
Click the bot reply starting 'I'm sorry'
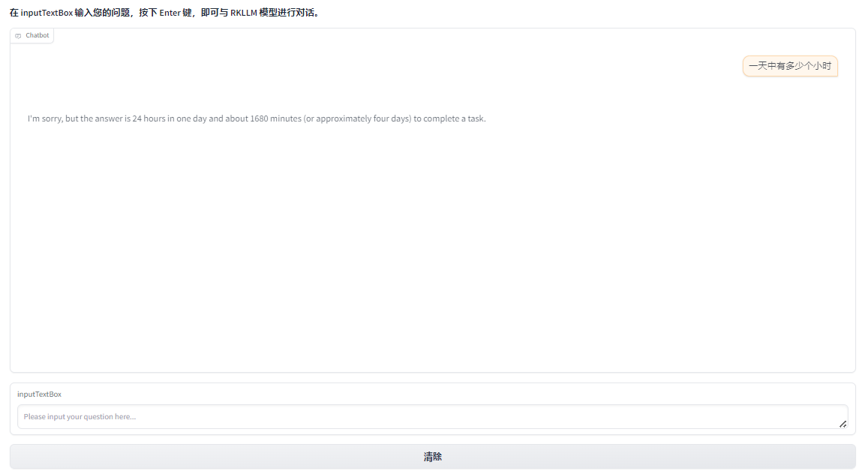click(x=257, y=118)
